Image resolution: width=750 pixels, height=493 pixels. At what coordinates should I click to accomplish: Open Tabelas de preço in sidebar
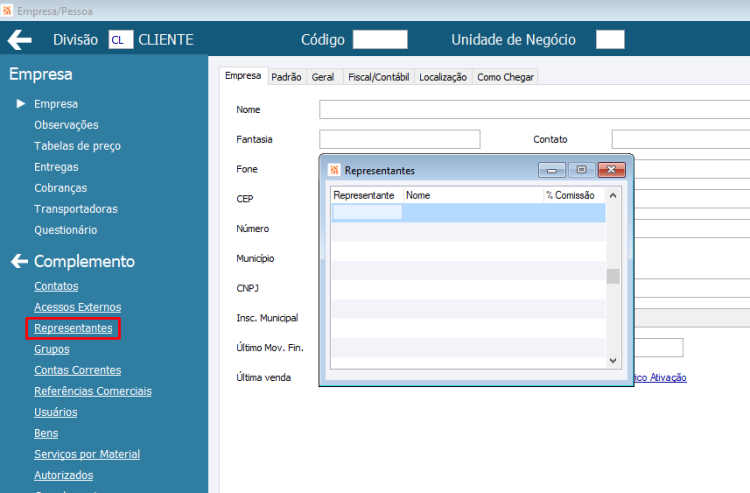(x=77, y=146)
